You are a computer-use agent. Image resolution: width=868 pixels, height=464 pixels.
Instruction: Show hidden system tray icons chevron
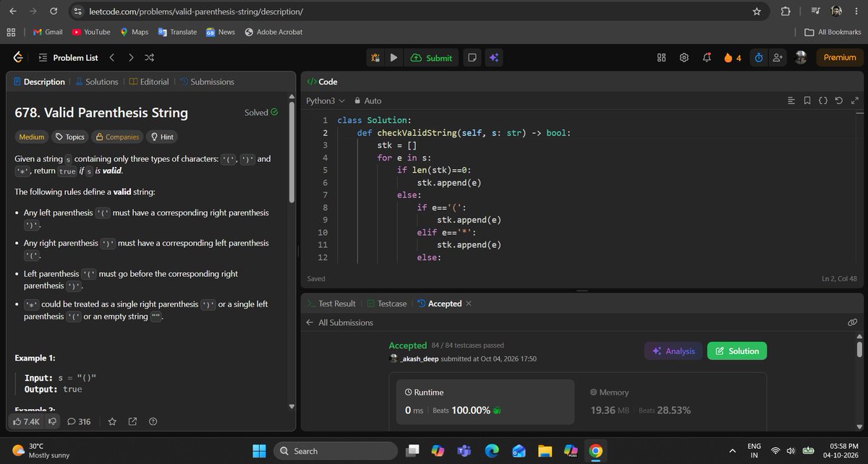(x=732, y=451)
